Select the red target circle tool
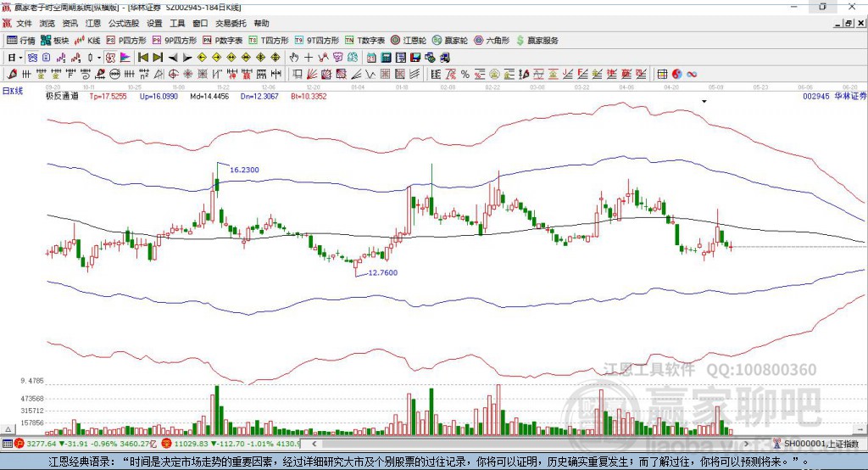 (x=173, y=74)
